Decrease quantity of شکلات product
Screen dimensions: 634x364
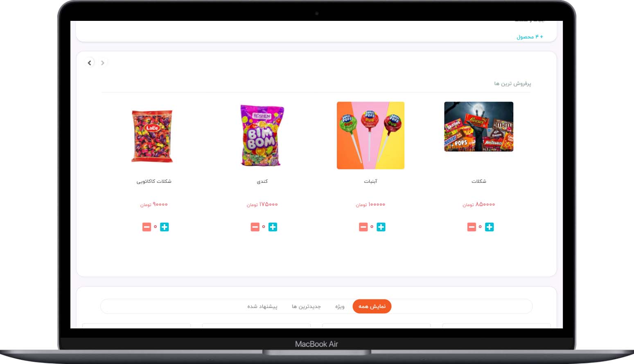472,227
